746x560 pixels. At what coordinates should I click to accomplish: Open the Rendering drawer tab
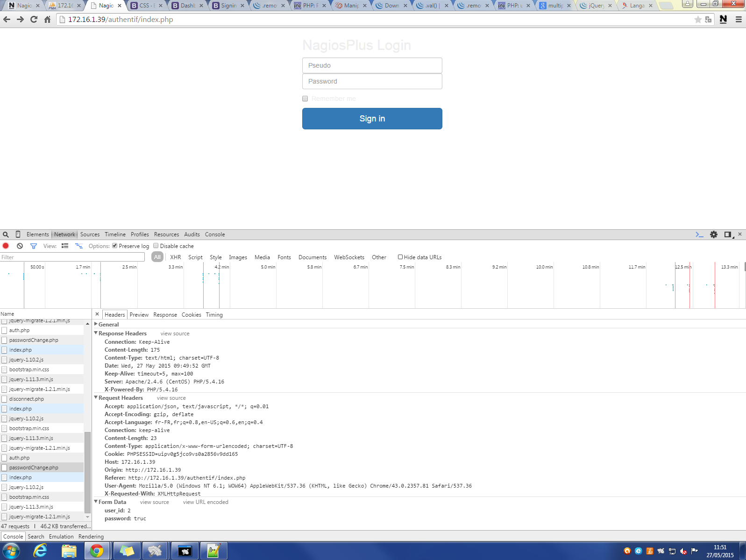coord(91,537)
